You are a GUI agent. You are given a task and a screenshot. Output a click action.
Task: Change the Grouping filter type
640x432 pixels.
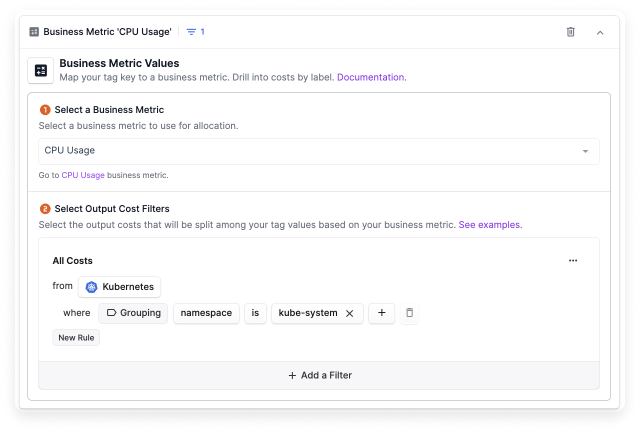tap(133, 313)
